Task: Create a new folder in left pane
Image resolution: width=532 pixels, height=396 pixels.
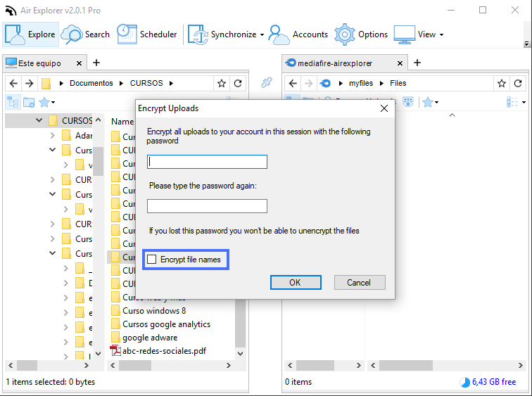Action: (x=29, y=102)
